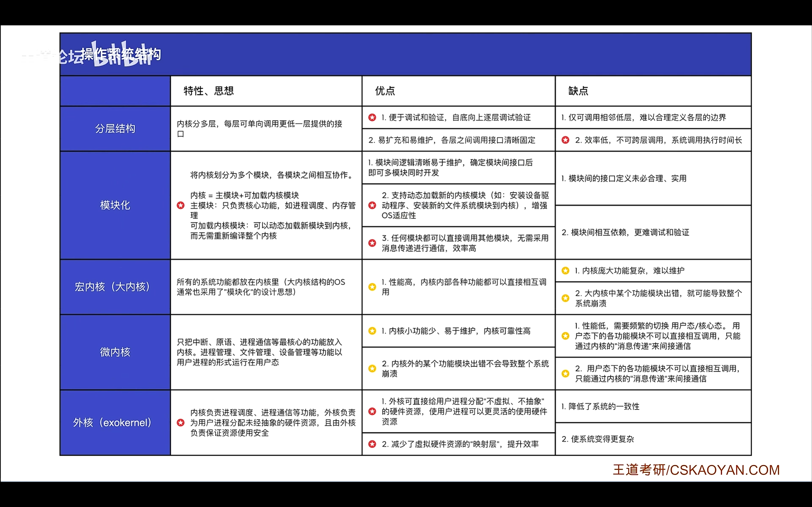Viewport: 812px width, 507px height.
Task: Click the red star beside "内核小功能少，易于维护"
Action: point(372,331)
